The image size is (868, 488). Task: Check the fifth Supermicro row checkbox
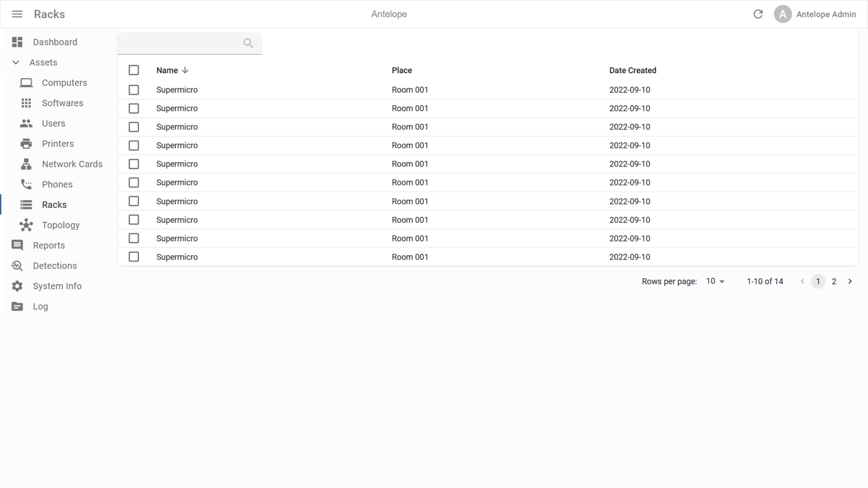134,164
